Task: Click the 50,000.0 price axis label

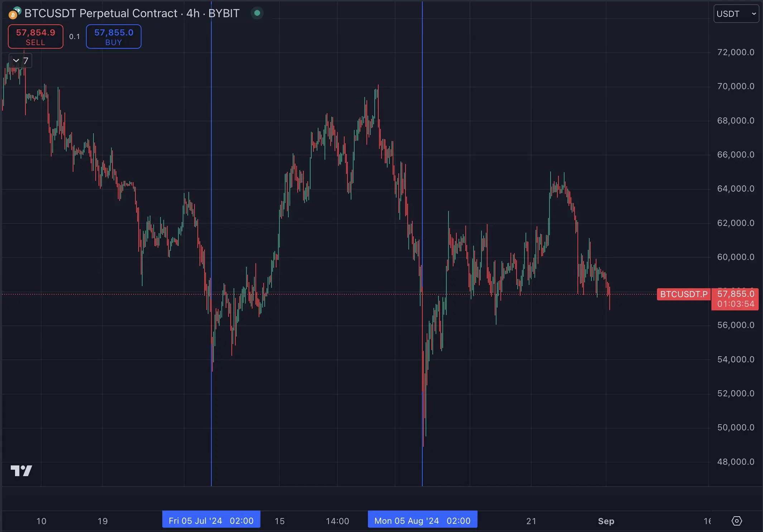Action: coord(735,427)
